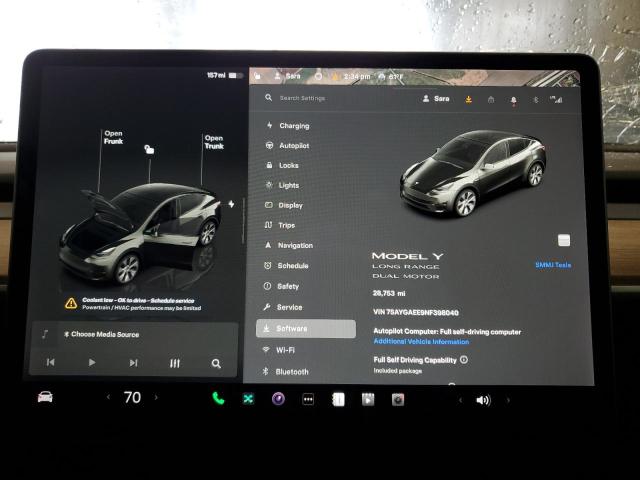Open the notifications bell icon

coord(513,100)
